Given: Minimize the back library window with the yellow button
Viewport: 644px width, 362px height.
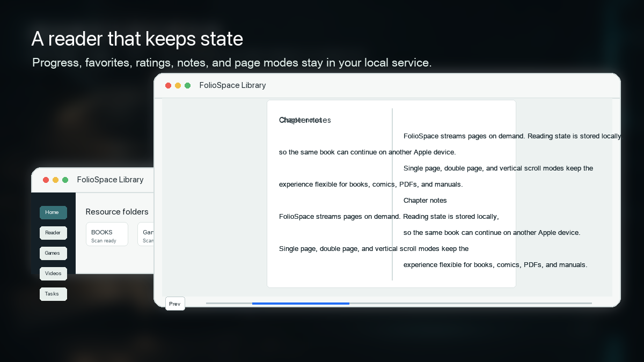Looking at the screenshot, I should click(56, 180).
